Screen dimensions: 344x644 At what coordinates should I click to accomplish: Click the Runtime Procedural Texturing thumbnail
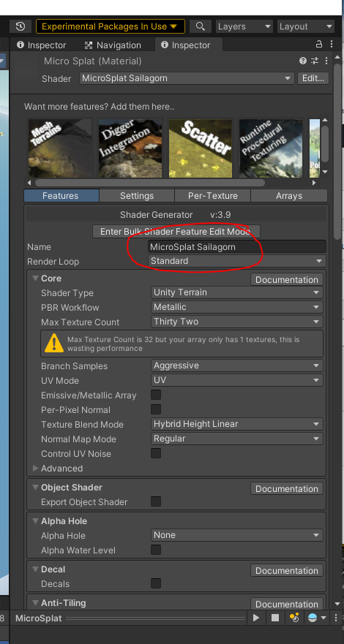[x=271, y=148]
